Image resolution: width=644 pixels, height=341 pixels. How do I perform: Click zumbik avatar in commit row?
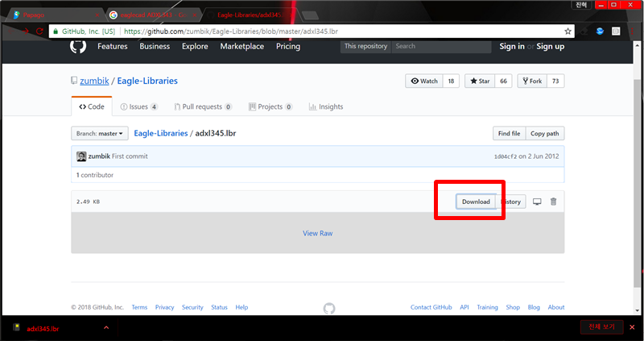(81, 156)
